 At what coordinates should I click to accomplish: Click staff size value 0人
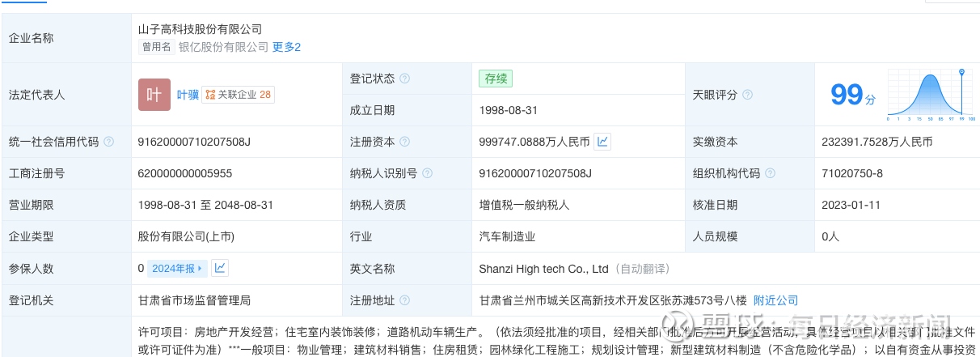tap(830, 236)
